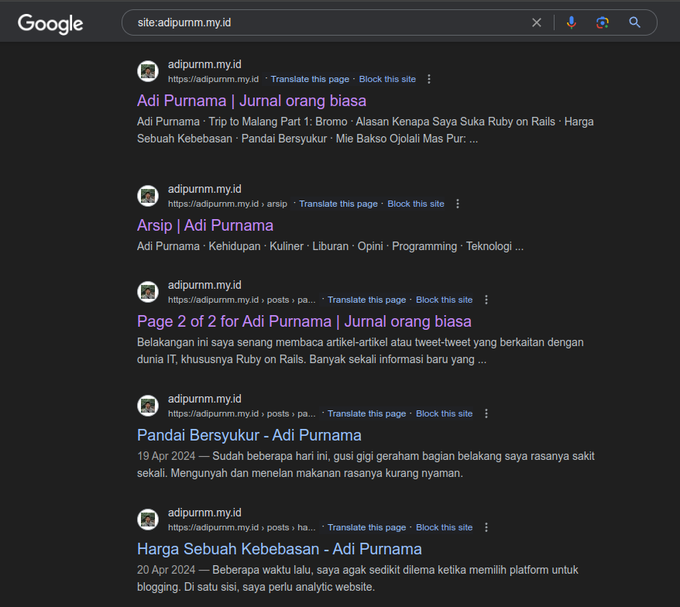Image resolution: width=680 pixels, height=607 pixels.
Task: Click the Google logo
Action: tap(50, 23)
